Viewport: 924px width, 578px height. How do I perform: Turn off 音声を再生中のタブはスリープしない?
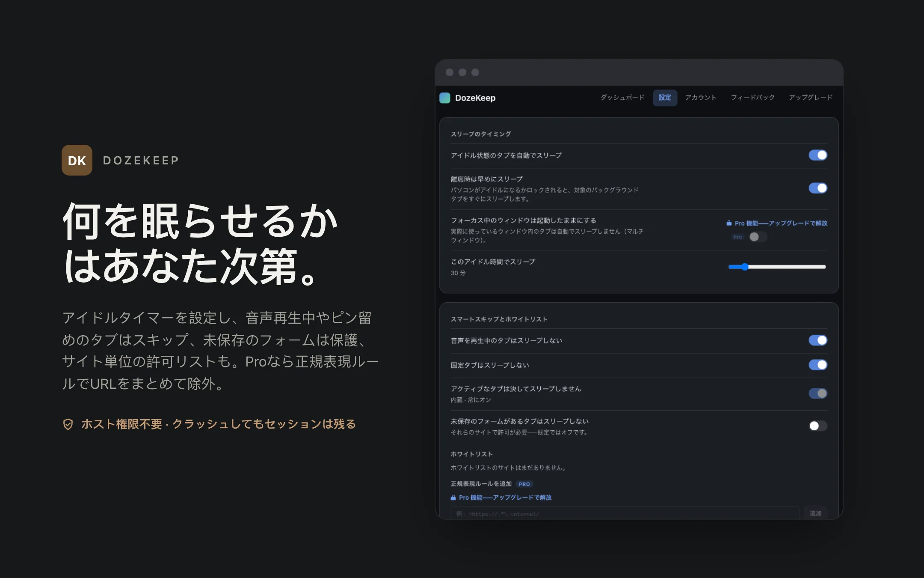818,340
